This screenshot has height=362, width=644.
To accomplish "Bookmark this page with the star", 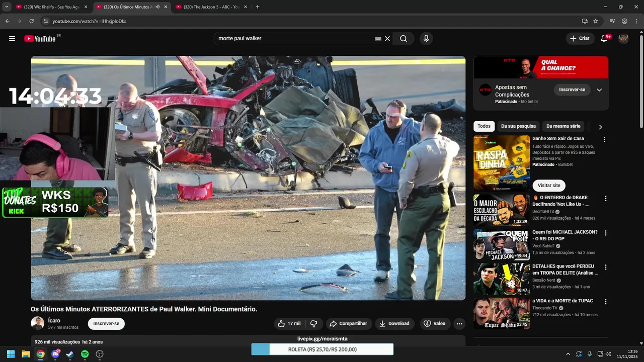I will (596, 21).
